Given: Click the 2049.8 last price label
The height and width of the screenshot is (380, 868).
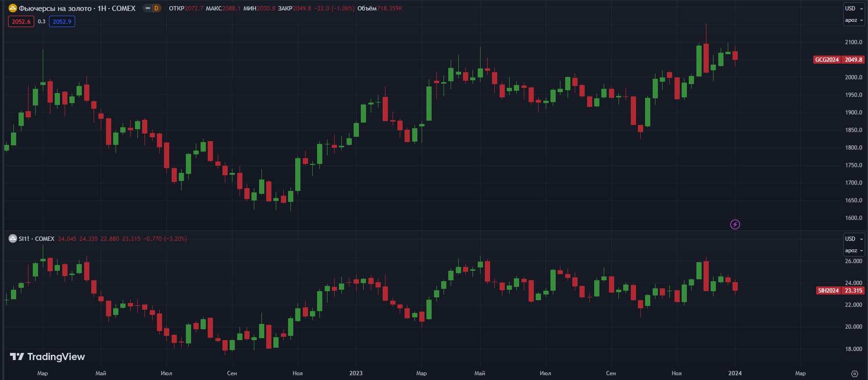Looking at the screenshot, I should [853, 59].
